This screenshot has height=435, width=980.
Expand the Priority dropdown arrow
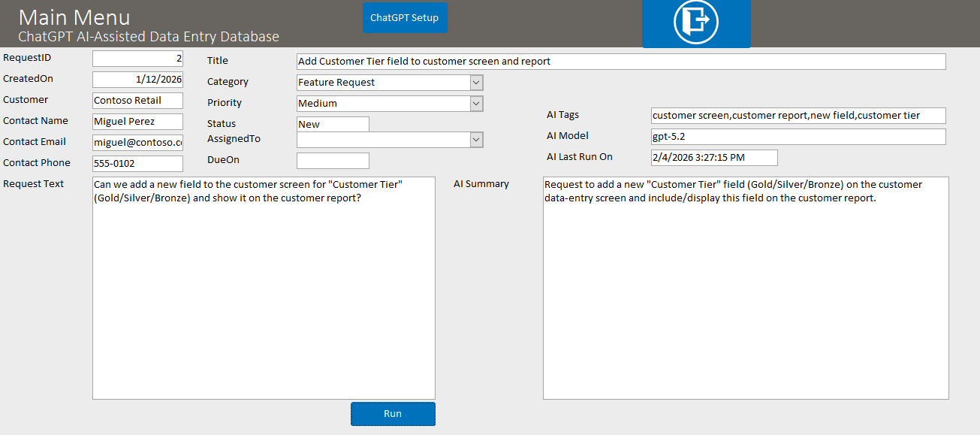coord(476,104)
